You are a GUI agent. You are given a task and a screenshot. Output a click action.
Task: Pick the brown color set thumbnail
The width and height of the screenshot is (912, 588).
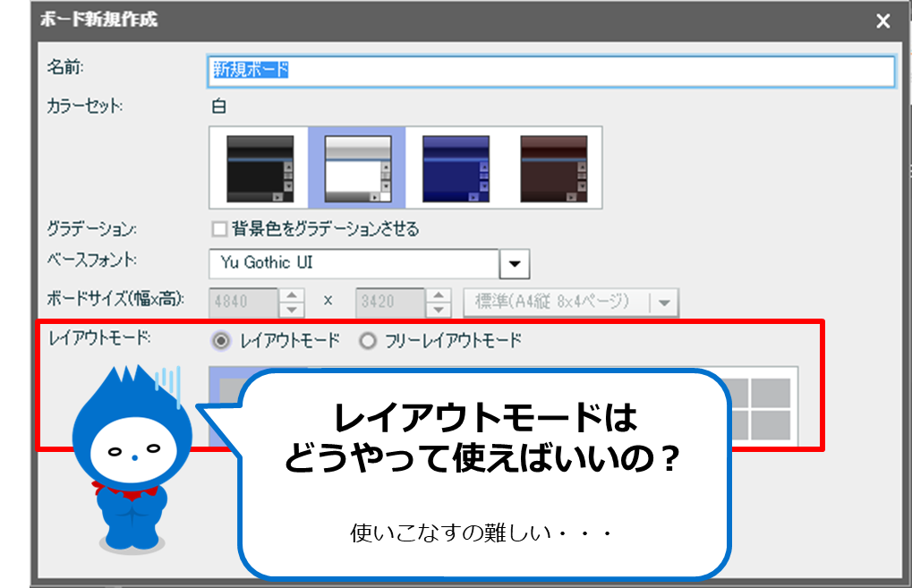point(553,167)
